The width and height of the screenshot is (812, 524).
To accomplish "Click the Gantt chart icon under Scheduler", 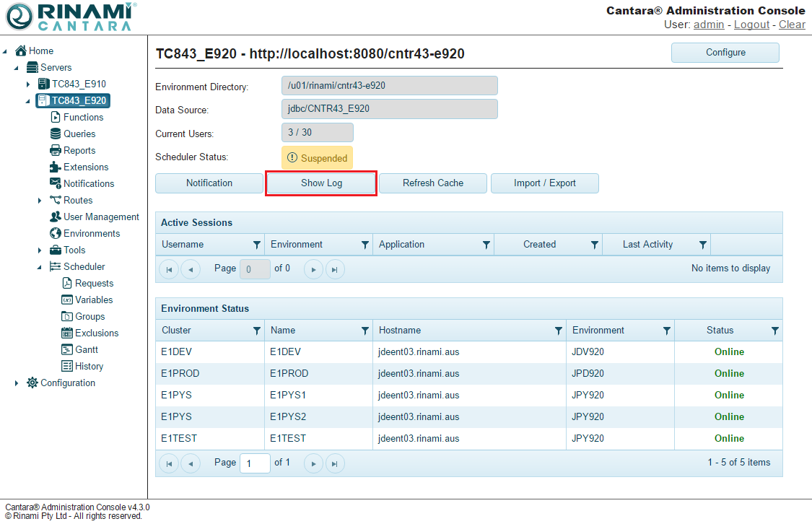I will tap(67, 349).
